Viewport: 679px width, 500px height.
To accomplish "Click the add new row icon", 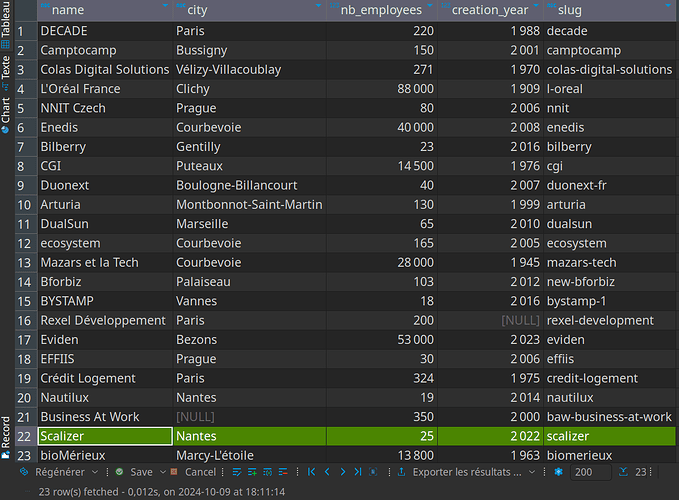I will [252, 472].
